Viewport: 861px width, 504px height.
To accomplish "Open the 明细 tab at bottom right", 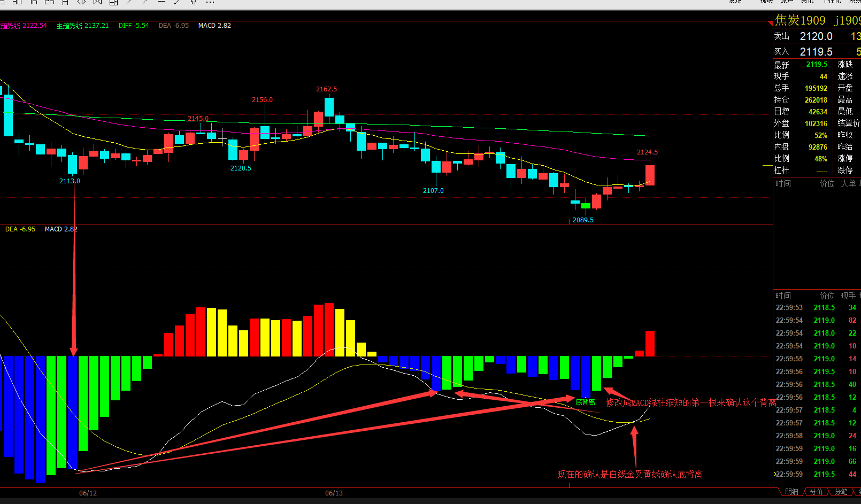I will [791, 492].
